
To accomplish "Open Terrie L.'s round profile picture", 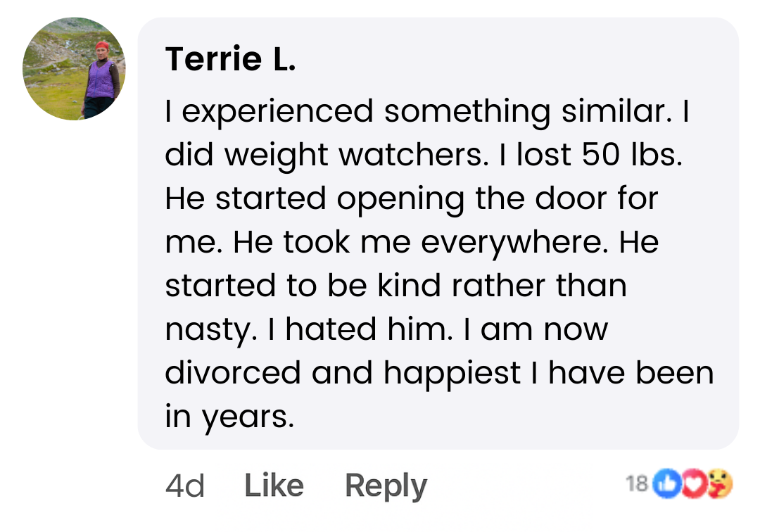I will [74, 69].
